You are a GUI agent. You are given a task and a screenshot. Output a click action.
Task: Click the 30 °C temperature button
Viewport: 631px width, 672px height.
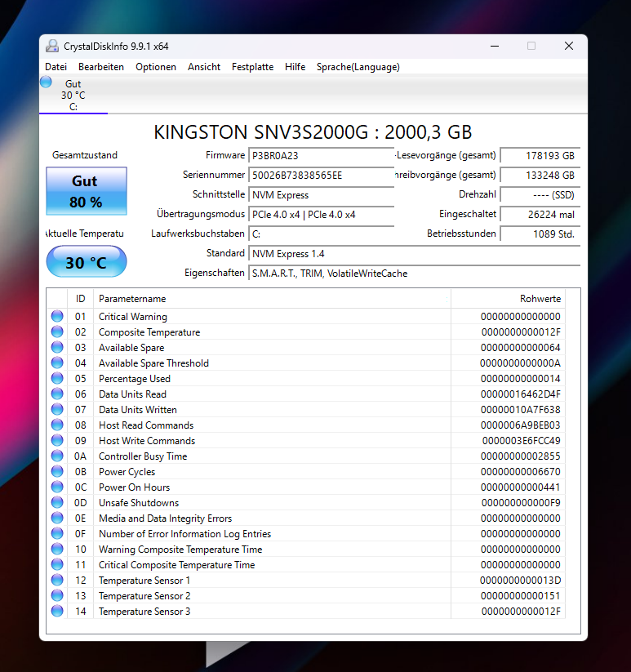tap(86, 262)
